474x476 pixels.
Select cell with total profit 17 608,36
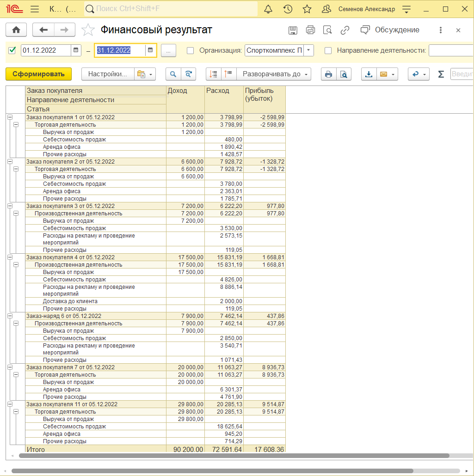tap(265, 449)
